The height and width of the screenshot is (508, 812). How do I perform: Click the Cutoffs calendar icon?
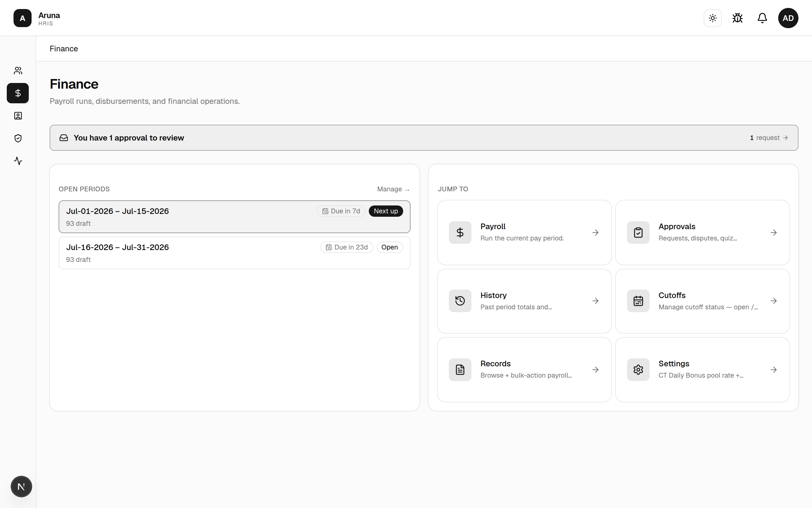pyautogui.click(x=638, y=301)
